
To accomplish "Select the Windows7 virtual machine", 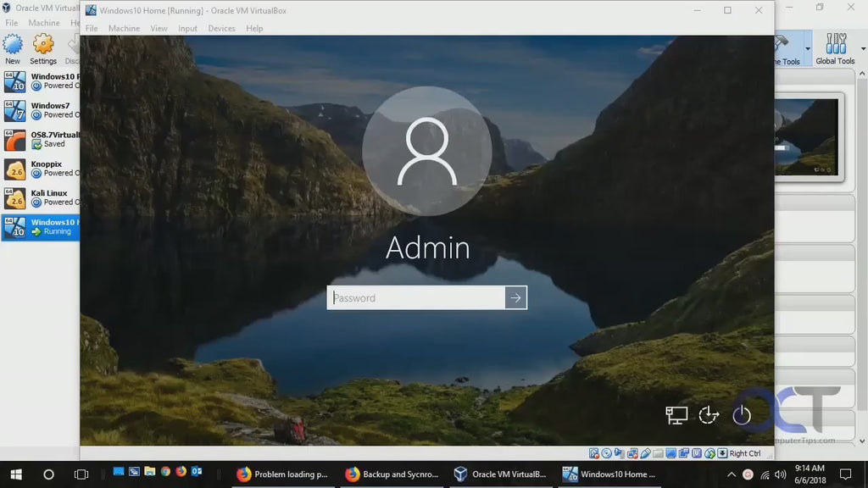I will pos(41,110).
